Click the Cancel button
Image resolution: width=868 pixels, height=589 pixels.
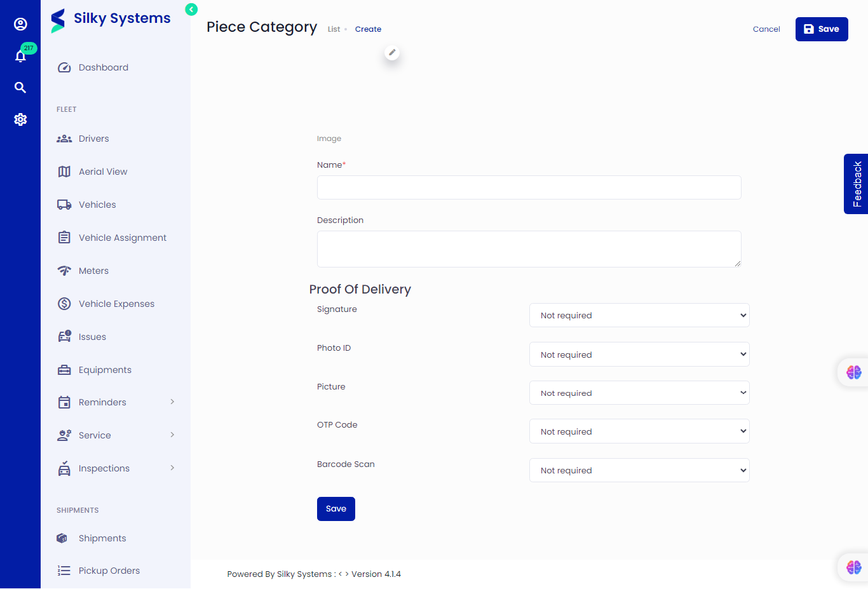tap(766, 29)
